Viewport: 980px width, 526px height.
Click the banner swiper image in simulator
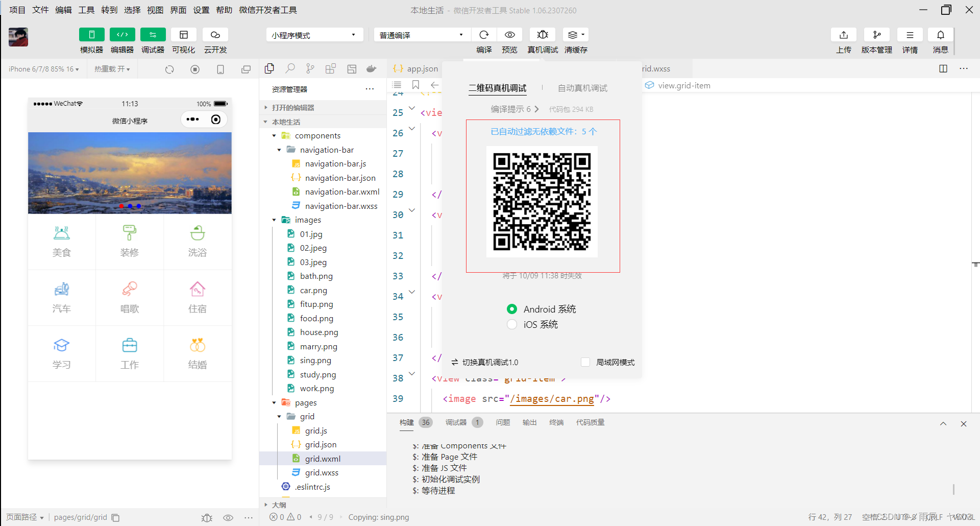[130, 173]
